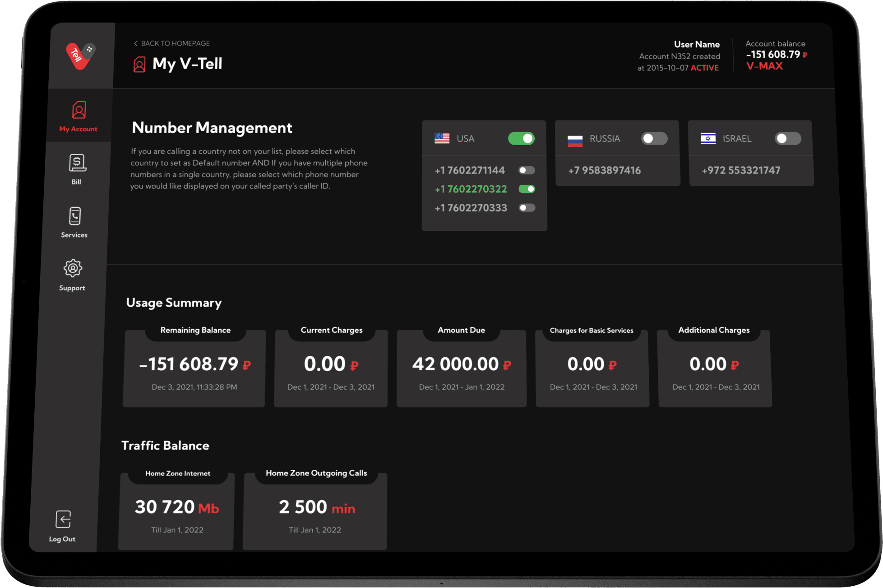Select the Amount Due card
The height and width of the screenshot is (588, 883).
click(461, 368)
